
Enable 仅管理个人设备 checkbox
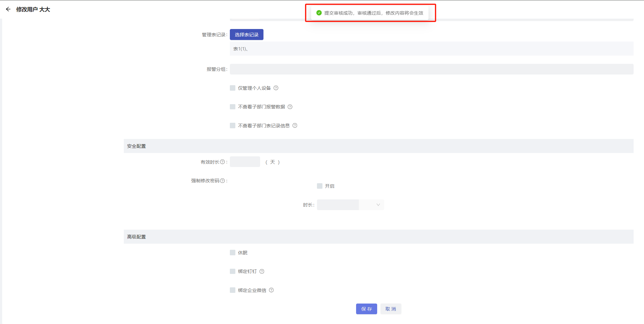pyautogui.click(x=233, y=88)
